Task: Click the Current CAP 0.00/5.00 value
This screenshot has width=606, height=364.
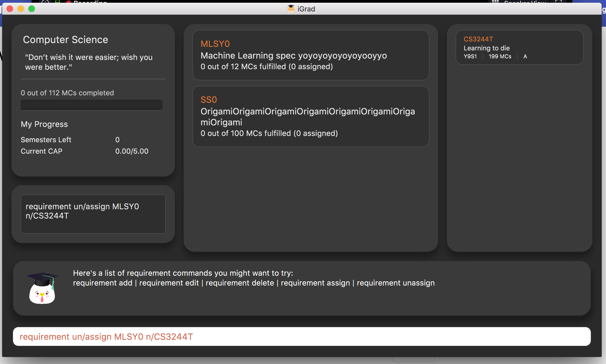Action: click(132, 151)
